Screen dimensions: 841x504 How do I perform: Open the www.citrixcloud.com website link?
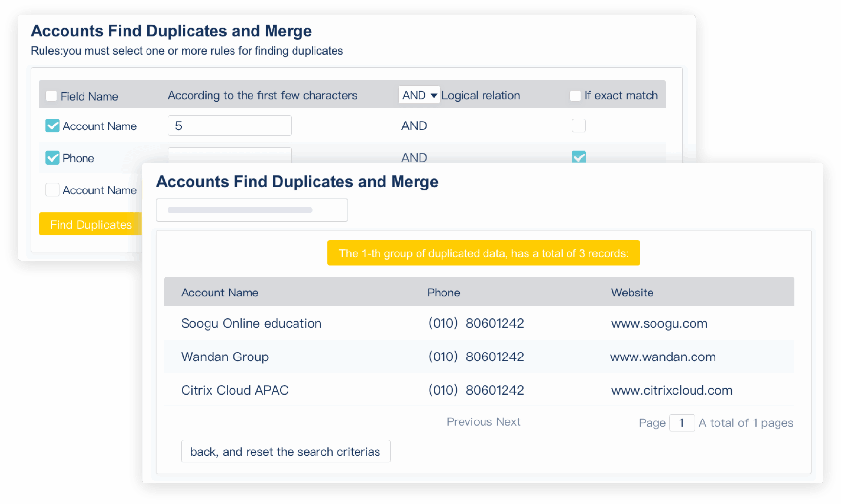pyautogui.click(x=672, y=390)
